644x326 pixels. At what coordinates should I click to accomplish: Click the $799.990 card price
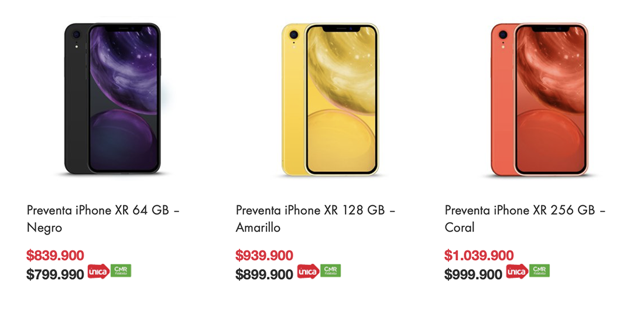[x=55, y=274]
